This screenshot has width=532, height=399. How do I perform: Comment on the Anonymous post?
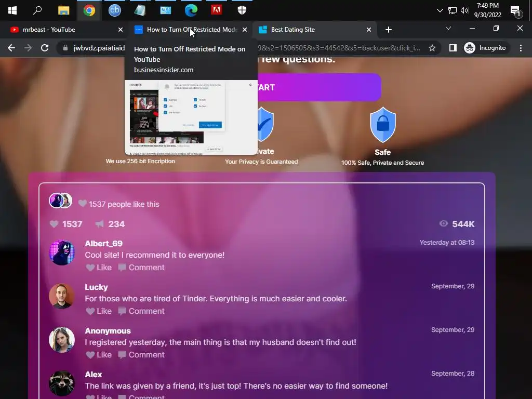click(x=141, y=355)
